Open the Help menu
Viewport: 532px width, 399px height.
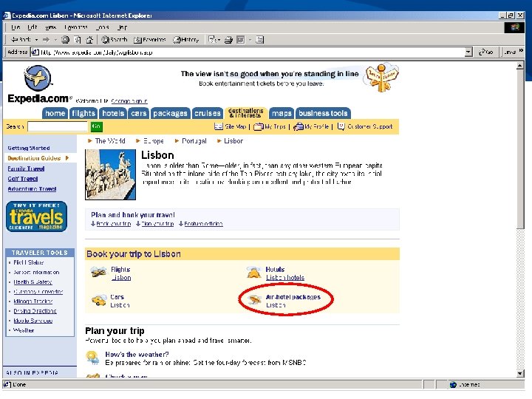tap(122, 27)
